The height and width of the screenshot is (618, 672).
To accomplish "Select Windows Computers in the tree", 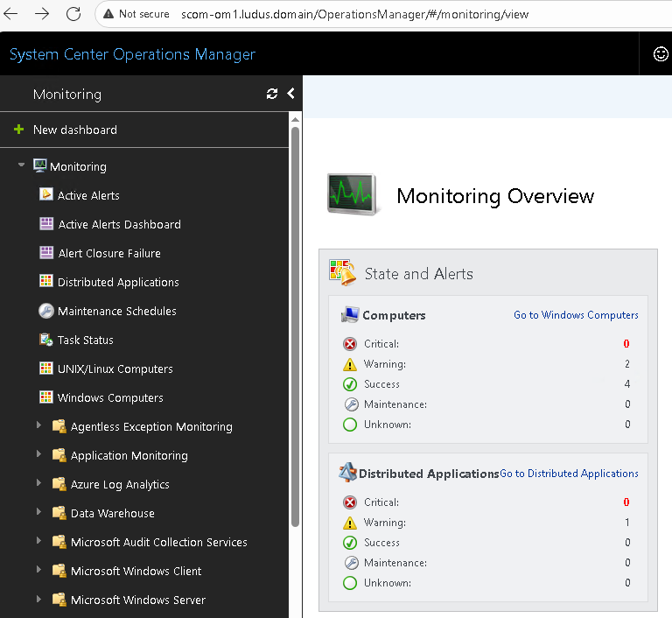I will [x=110, y=397].
